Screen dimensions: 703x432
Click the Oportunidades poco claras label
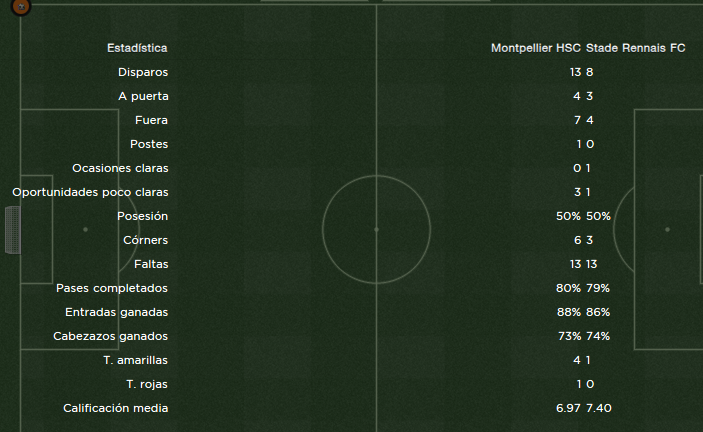91,192
